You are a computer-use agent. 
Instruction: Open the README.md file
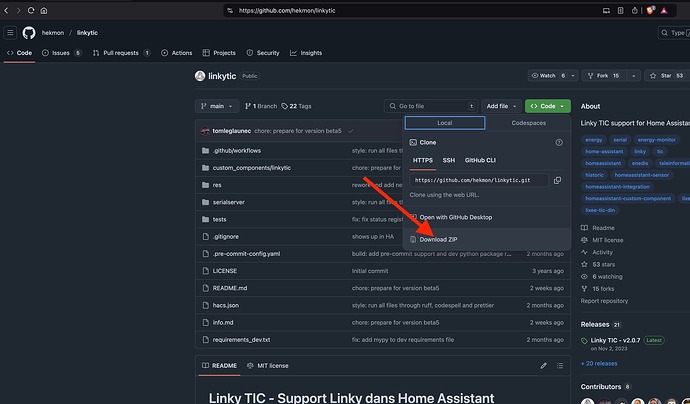point(230,288)
